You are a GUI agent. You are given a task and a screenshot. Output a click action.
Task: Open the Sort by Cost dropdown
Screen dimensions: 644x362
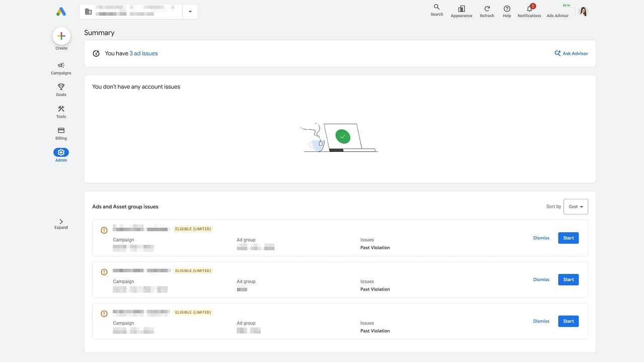[576, 207]
